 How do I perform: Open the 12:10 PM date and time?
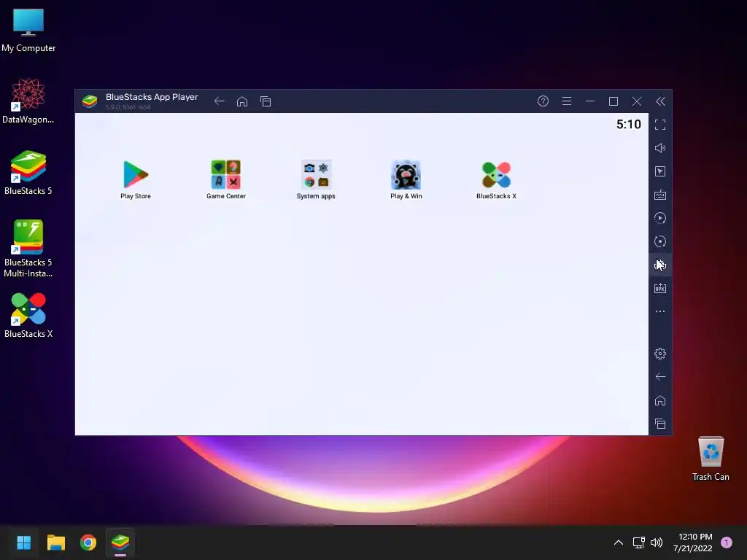pos(693,542)
